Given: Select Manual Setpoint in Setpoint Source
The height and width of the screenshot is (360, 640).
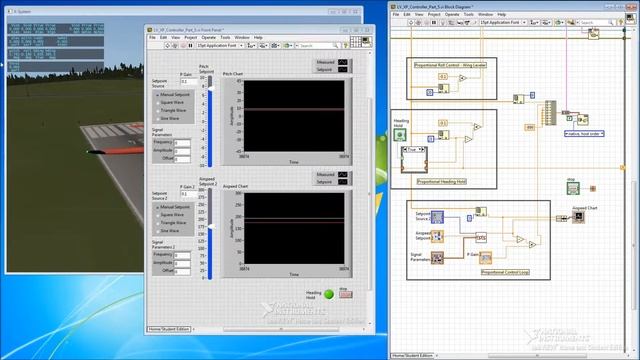Looking at the screenshot, I should coord(172,95).
